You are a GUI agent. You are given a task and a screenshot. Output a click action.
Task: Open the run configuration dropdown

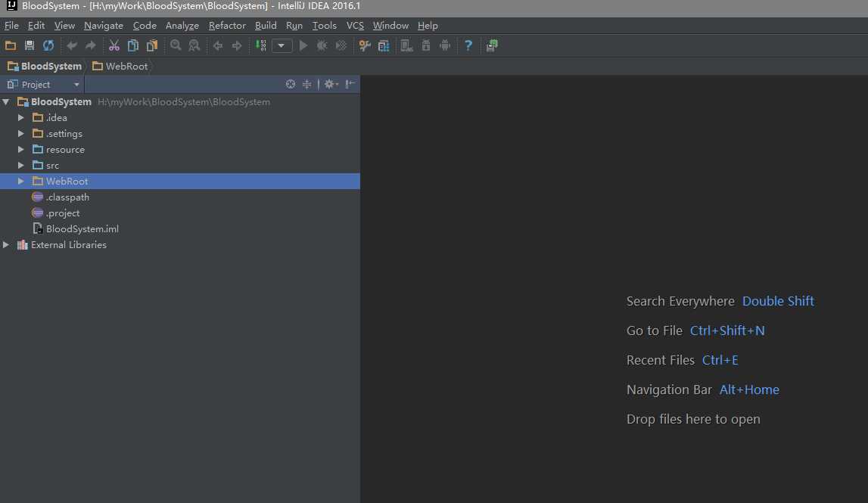point(282,45)
